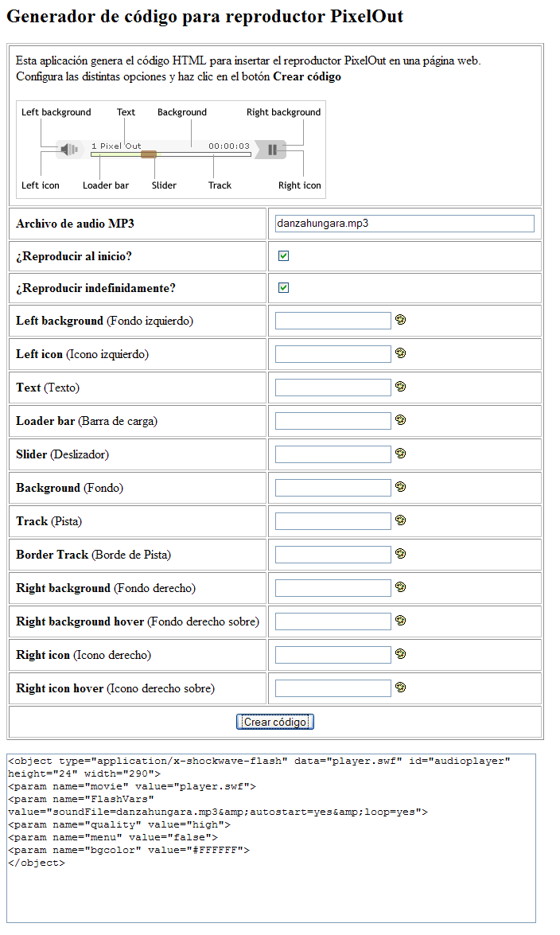
Task: Click the speaker icon in player diagram
Action: 71,150
